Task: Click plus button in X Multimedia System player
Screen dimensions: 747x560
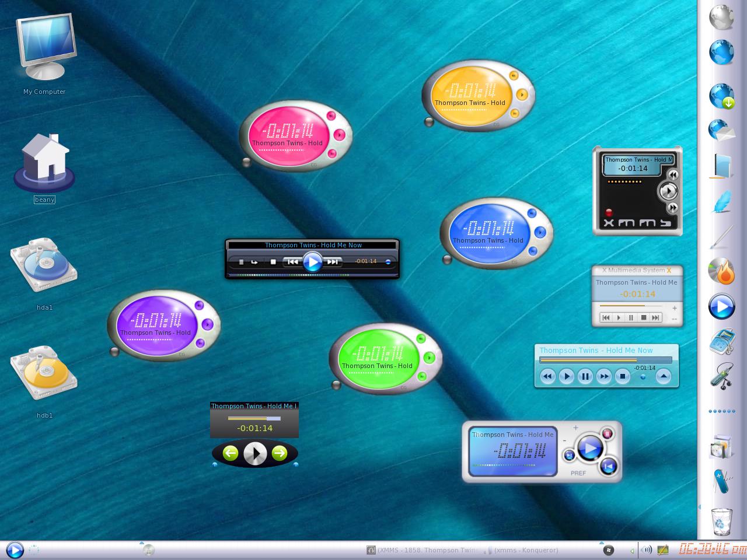Action: [x=675, y=308]
